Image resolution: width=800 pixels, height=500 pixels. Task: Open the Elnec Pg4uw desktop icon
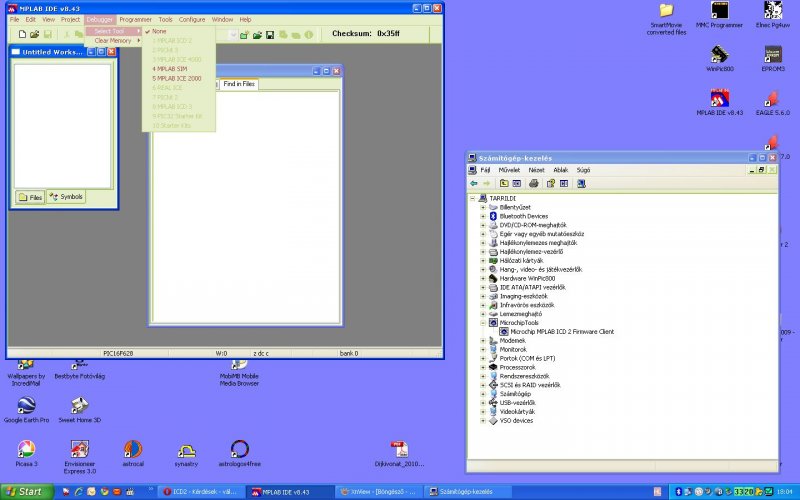[773, 14]
